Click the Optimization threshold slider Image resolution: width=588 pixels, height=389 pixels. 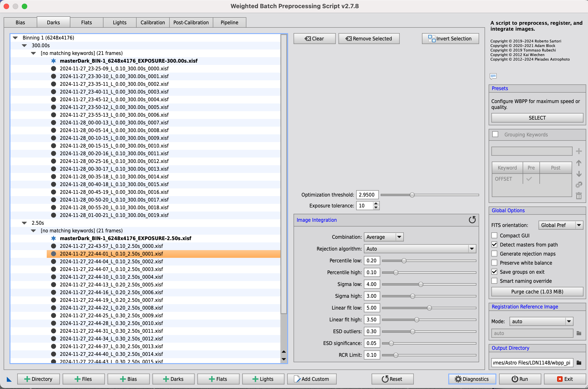pyautogui.click(x=429, y=195)
